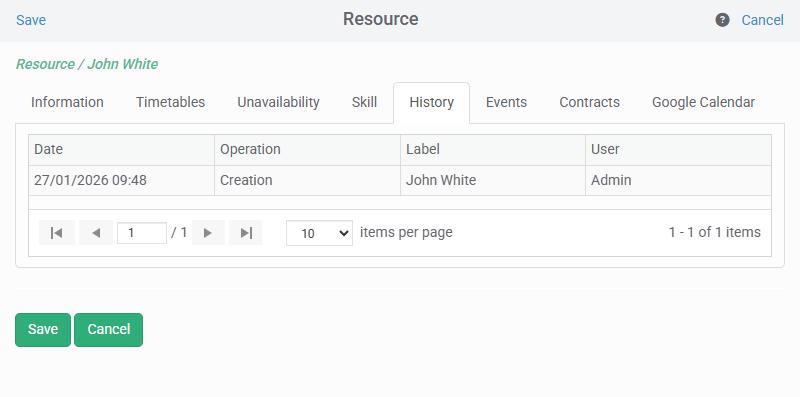Image resolution: width=800 pixels, height=397 pixels.
Task: Open items per page dropdown
Action: [319, 233]
